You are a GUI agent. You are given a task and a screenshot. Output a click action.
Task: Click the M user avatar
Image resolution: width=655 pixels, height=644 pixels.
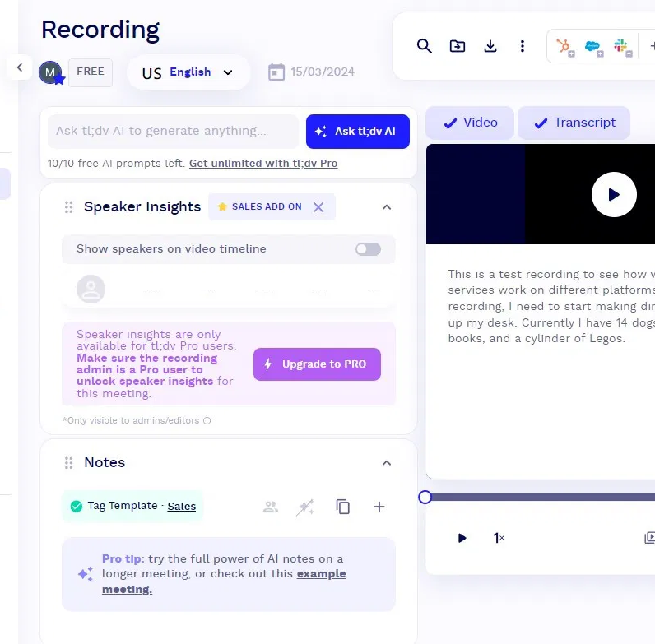pyautogui.click(x=50, y=72)
